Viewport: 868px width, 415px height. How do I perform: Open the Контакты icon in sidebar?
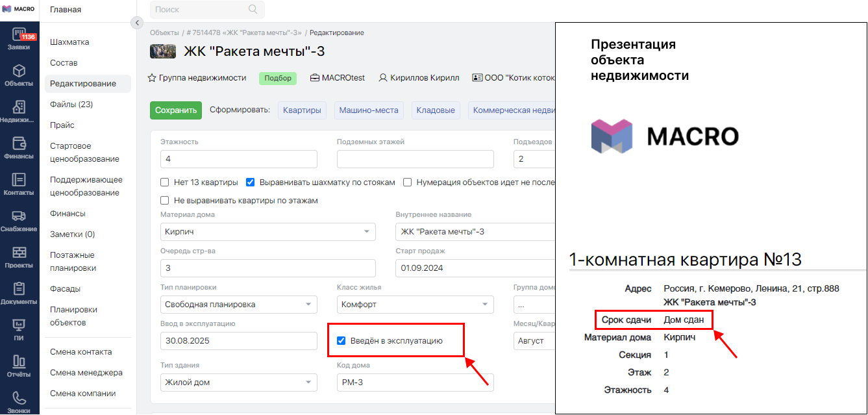(x=19, y=181)
